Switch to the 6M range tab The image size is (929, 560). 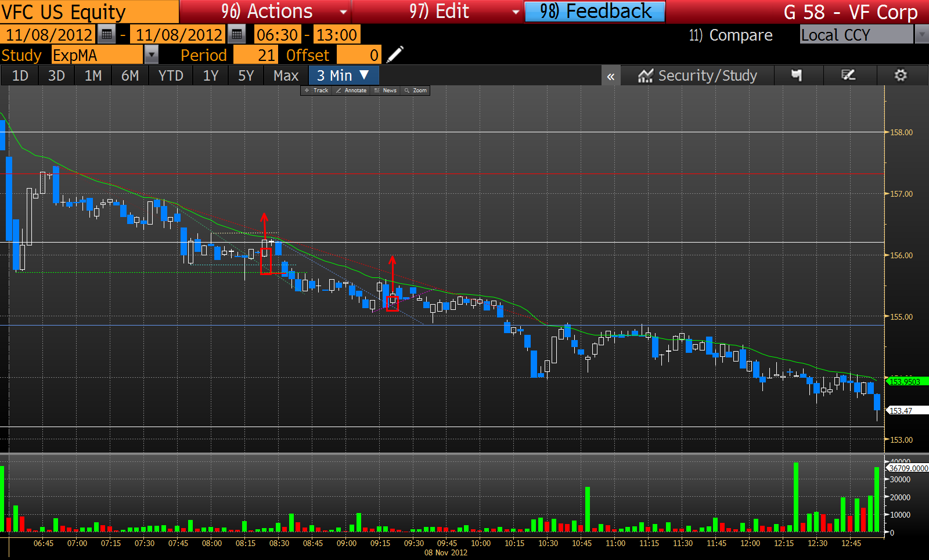tap(130, 76)
